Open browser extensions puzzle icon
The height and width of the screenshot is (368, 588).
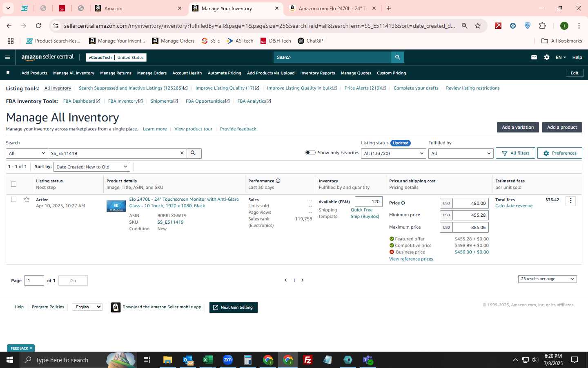(542, 26)
